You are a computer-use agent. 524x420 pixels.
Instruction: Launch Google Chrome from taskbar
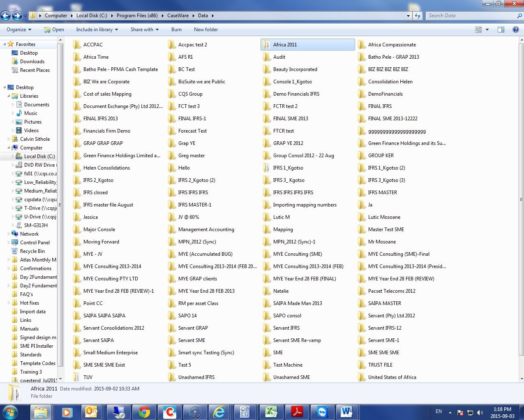144,411
